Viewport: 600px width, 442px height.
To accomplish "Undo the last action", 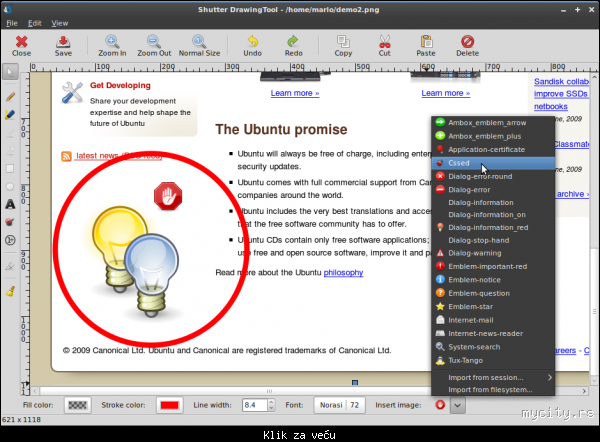I will coord(253,46).
